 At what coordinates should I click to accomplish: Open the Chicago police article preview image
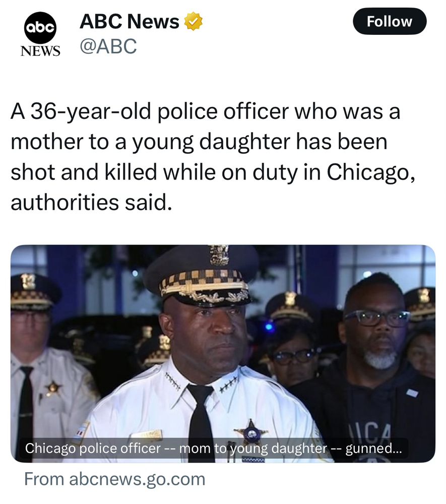[223, 354]
